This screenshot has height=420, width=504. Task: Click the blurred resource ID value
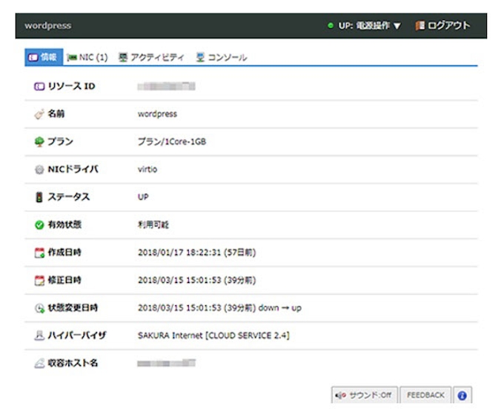click(x=166, y=87)
